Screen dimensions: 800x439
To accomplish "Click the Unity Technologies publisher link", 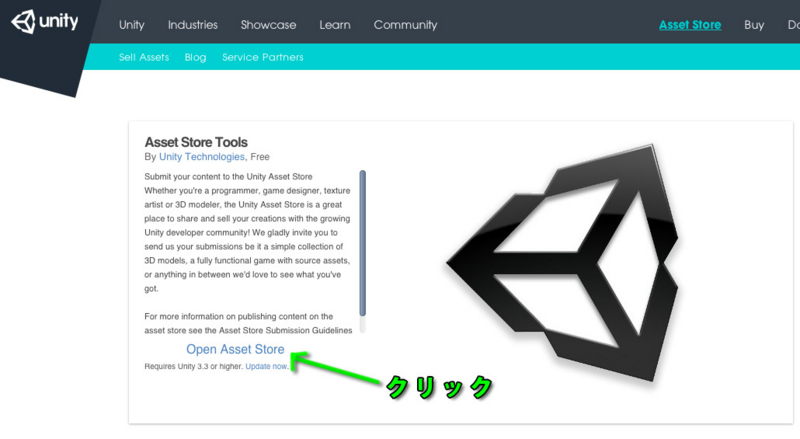I will coord(202,157).
